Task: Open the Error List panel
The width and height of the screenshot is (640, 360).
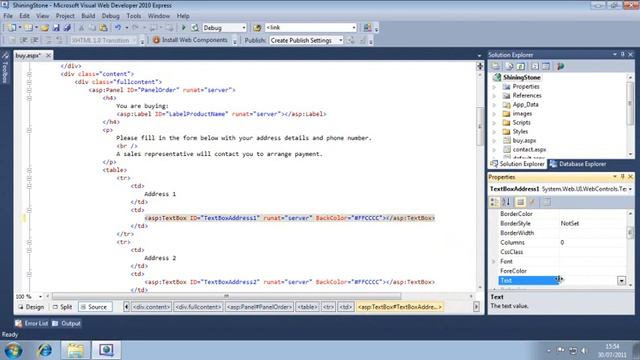Action: click(32, 323)
